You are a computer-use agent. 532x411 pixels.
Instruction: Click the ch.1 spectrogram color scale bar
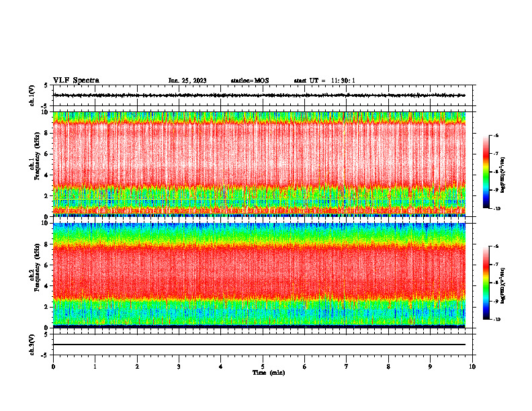pos(486,172)
